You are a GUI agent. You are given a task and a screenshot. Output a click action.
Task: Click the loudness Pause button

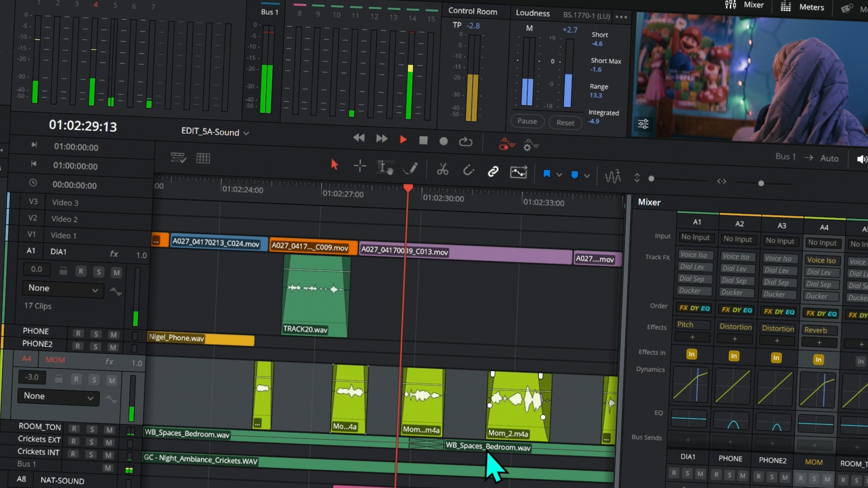527,121
